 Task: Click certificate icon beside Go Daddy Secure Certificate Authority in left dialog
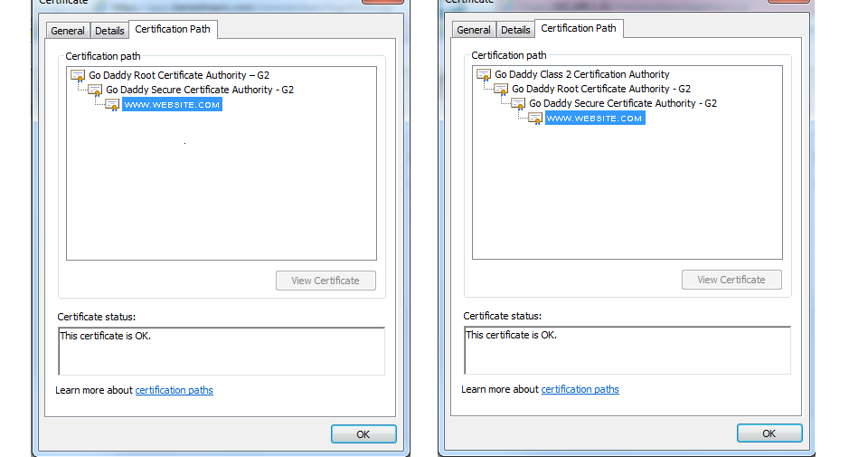tap(95, 90)
